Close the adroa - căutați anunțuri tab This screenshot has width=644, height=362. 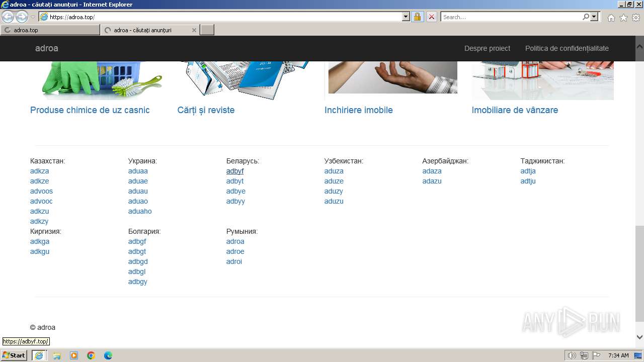click(x=194, y=30)
